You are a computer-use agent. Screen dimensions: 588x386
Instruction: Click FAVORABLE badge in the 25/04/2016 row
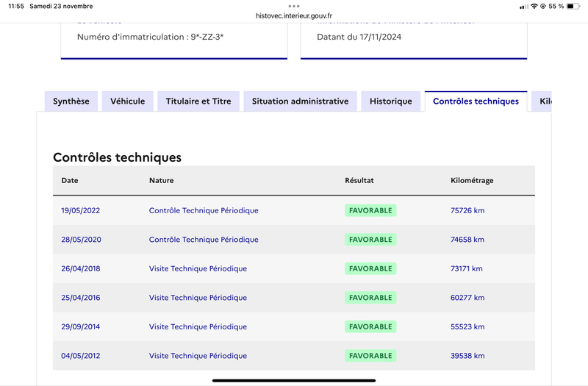coord(370,298)
